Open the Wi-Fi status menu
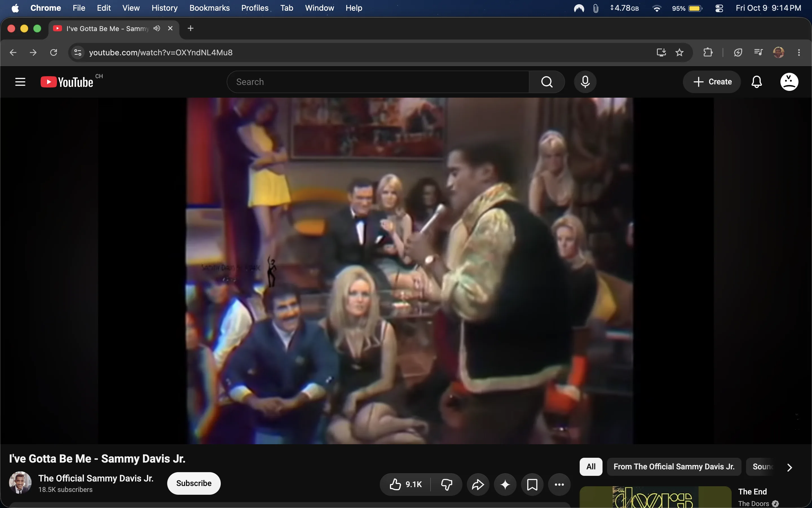This screenshot has height=508, width=812. [x=657, y=8]
